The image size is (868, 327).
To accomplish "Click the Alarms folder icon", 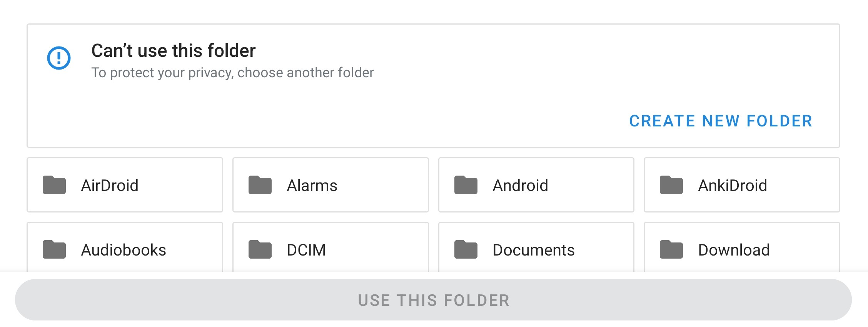I will (260, 185).
